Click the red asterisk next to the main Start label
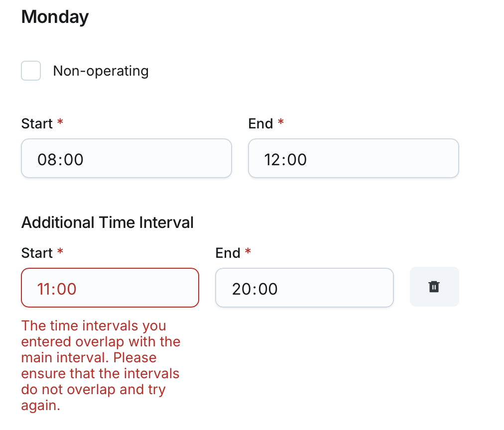 (60, 122)
